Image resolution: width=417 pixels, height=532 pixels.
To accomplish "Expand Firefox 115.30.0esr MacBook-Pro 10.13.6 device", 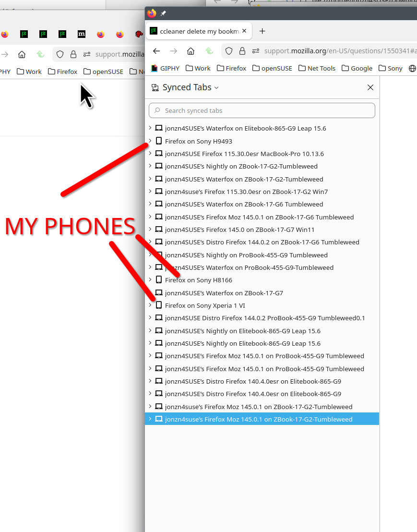I will [x=150, y=153].
